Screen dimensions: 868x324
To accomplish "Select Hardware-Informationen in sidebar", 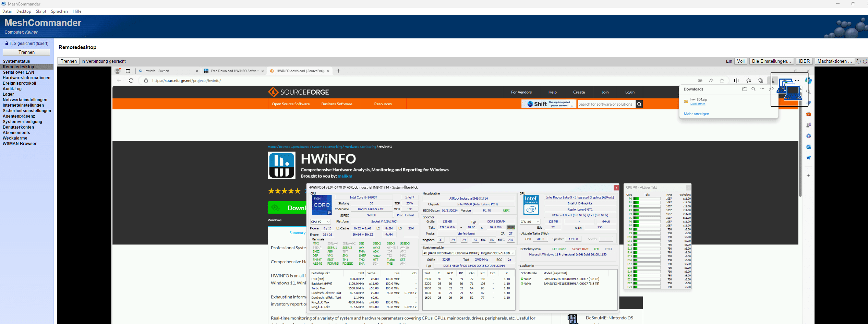I will 26,78.
